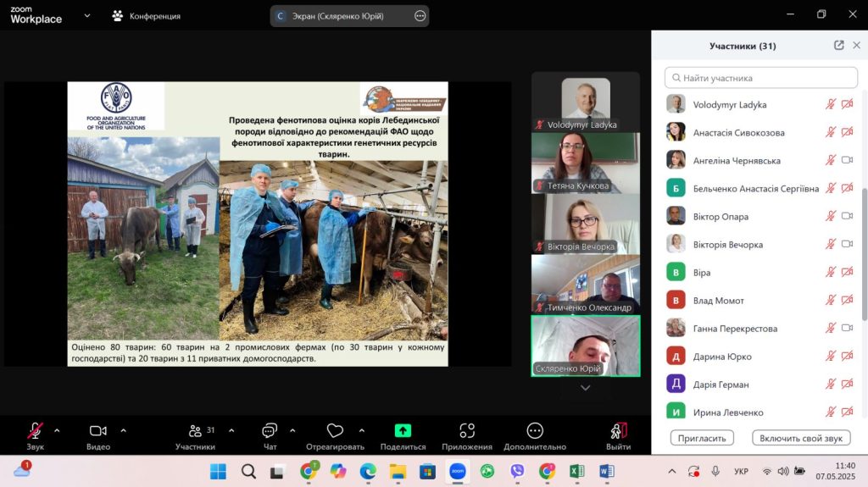Click the Share screen green icon
The width and height of the screenshot is (868, 487).
[403, 431]
